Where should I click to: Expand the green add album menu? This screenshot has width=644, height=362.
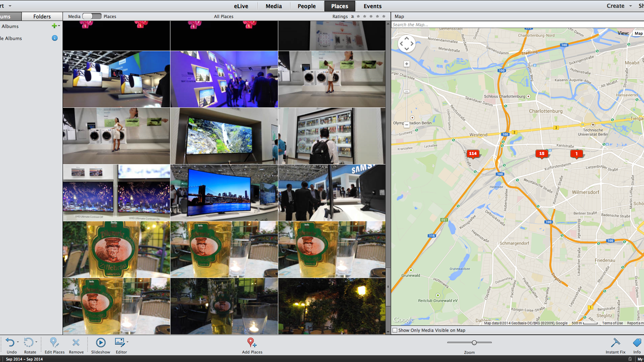tap(55, 26)
